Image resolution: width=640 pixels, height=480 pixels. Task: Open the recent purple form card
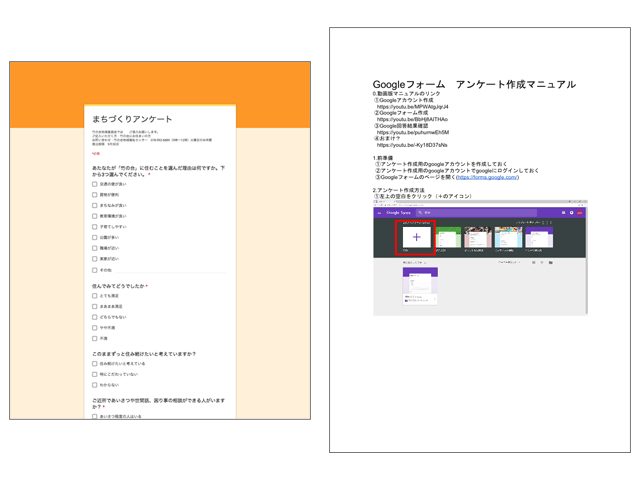(x=420, y=286)
